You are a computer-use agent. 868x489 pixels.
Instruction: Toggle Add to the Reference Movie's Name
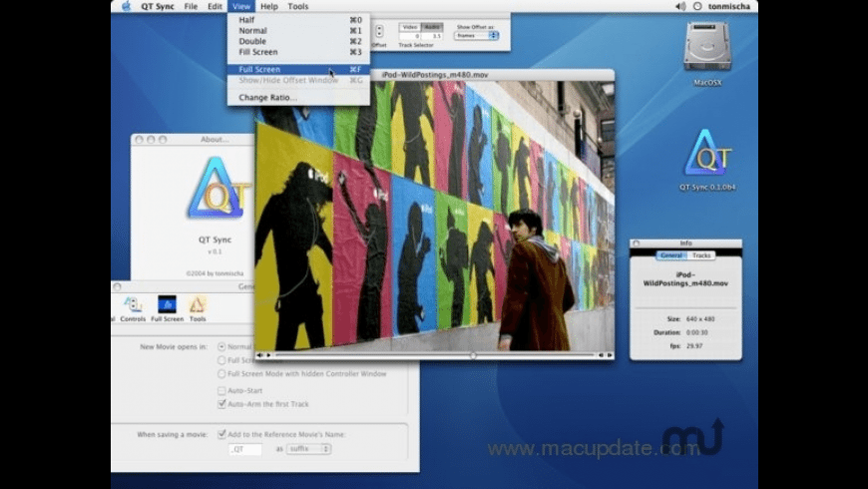pyautogui.click(x=221, y=434)
